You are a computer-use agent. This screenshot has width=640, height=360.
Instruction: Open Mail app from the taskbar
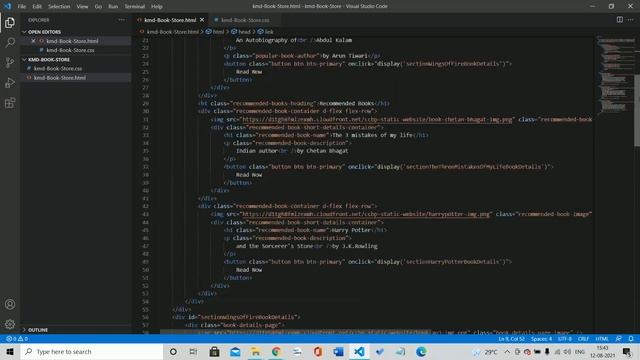click(x=235, y=351)
